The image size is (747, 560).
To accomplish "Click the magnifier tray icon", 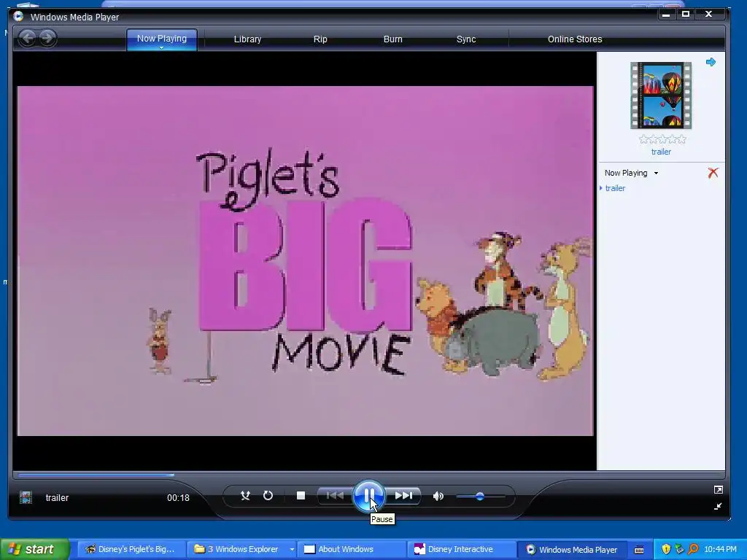I will pos(693,549).
